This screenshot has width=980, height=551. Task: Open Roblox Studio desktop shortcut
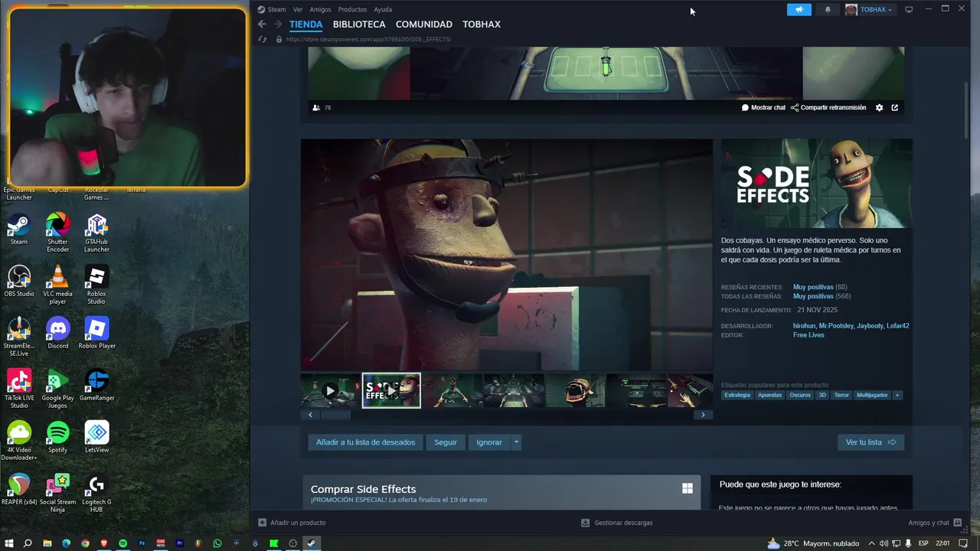[x=96, y=285]
